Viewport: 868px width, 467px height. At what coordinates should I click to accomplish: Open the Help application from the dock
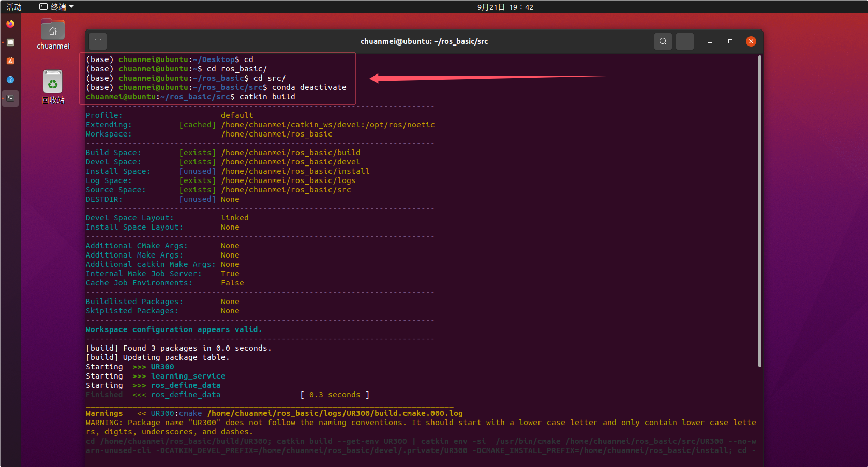pyautogui.click(x=10, y=80)
